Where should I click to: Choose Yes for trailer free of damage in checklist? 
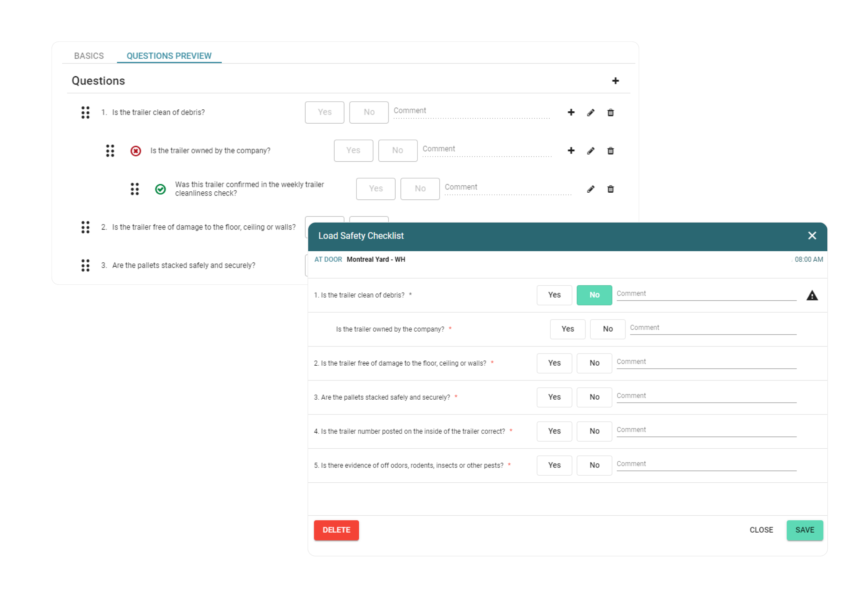point(554,363)
